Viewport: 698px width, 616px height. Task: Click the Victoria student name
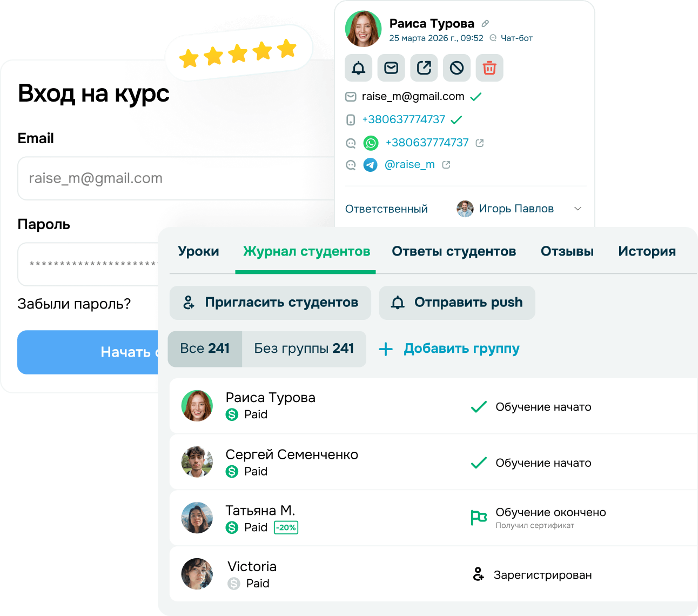pyautogui.click(x=252, y=566)
